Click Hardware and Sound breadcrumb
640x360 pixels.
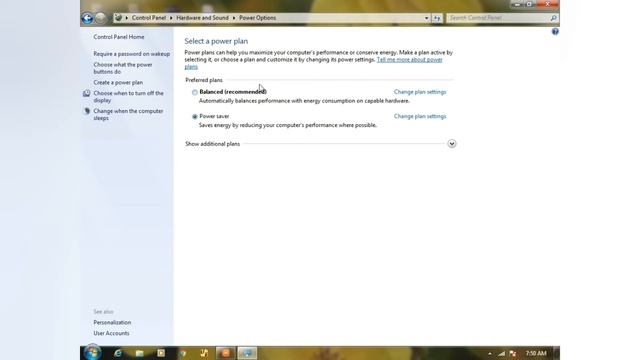pyautogui.click(x=202, y=18)
